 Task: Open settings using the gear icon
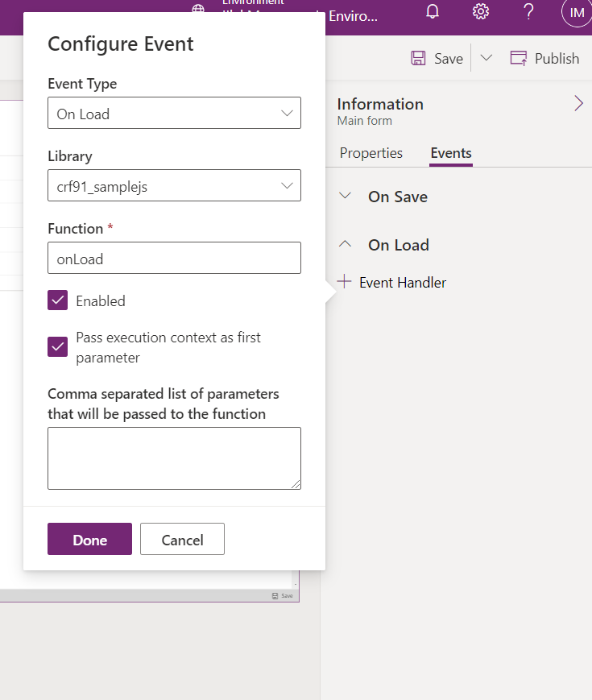(481, 11)
